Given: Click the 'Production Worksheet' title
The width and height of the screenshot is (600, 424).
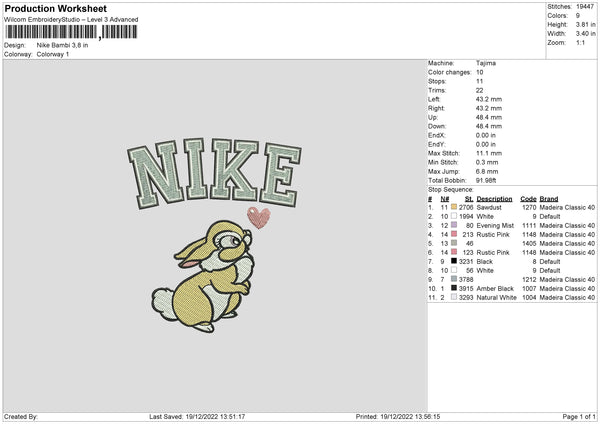Looking at the screenshot, I should [x=55, y=8].
